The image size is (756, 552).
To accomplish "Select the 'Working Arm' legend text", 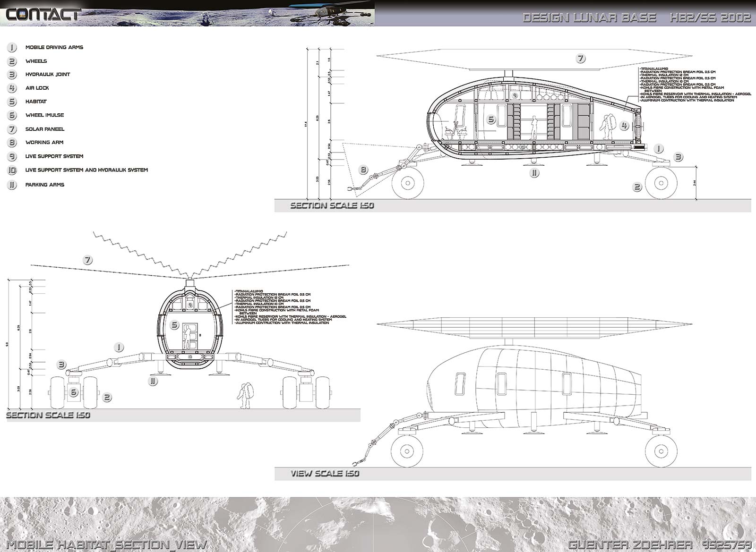I will click(44, 142).
